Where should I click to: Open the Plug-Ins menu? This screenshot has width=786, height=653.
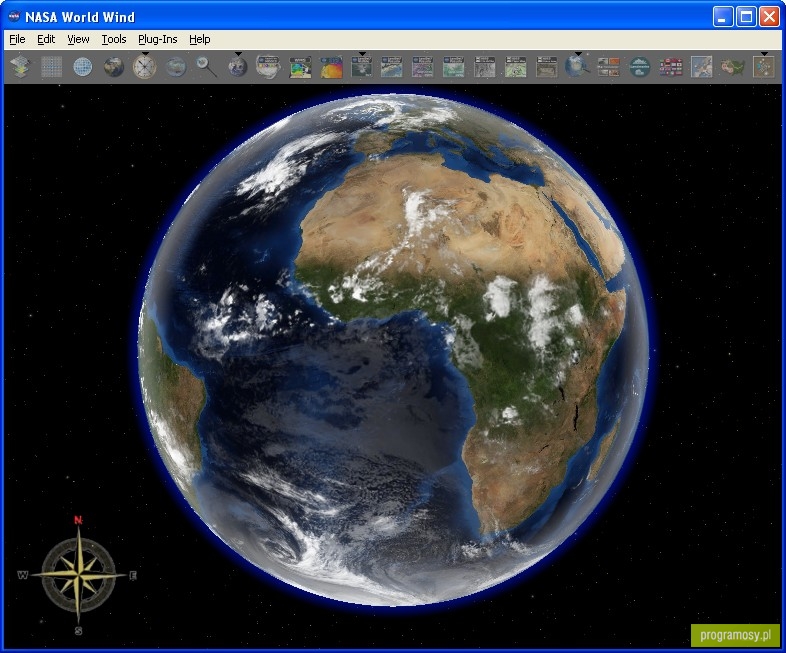tap(157, 39)
